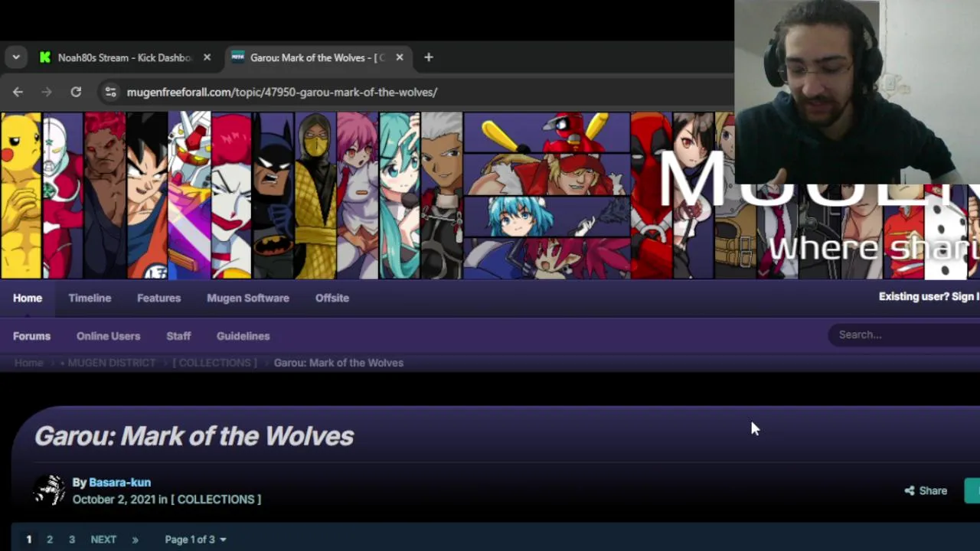The image size is (980, 551).
Task: Click the Hatsune Miku character in the banner
Action: [x=400, y=195]
